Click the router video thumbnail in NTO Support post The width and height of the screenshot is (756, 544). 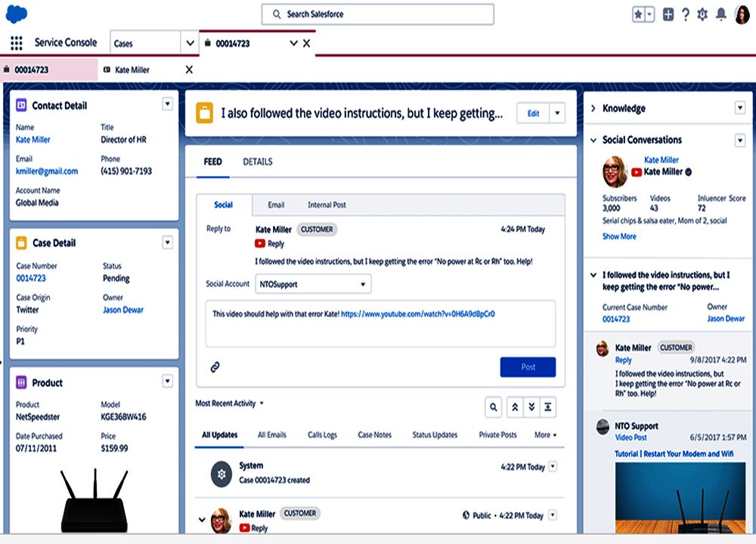pos(680,498)
